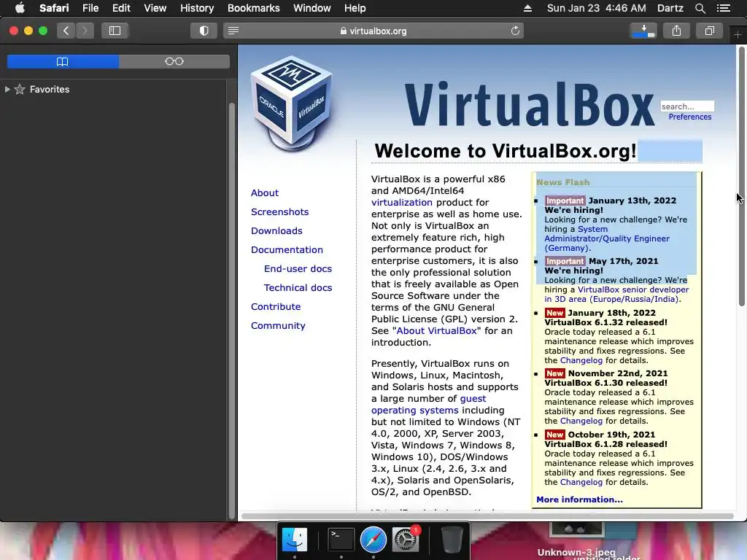Open the Window menu
747x560 pixels.
312,8
